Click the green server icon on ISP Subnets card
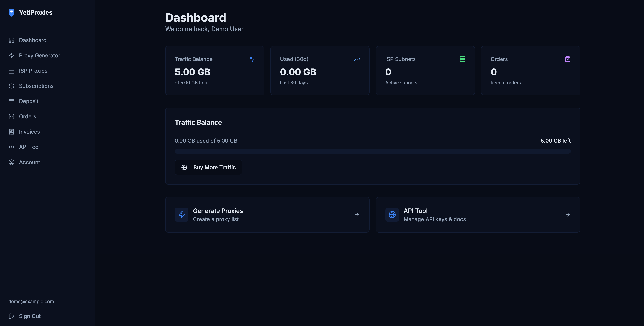 pos(462,59)
